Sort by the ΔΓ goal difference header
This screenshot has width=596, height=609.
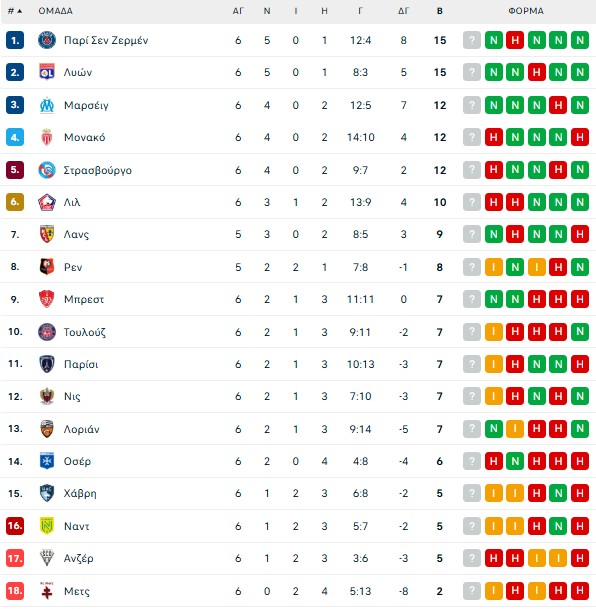click(403, 11)
